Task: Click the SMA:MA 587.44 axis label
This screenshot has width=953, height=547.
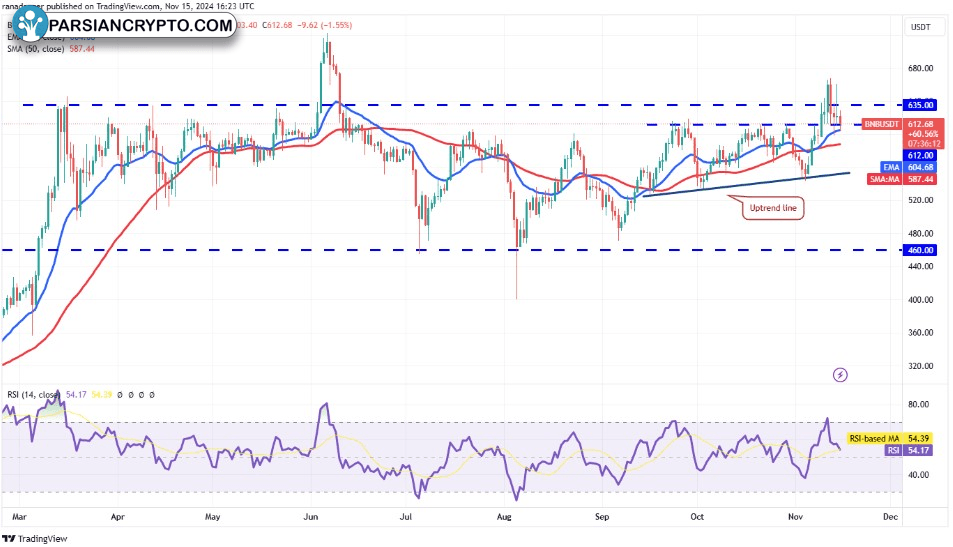Action: click(903, 179)
